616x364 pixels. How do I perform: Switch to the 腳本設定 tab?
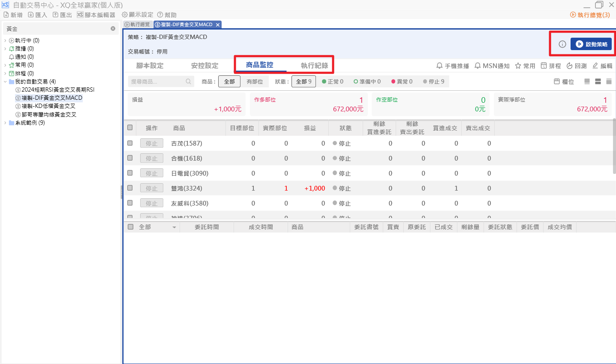150,66
